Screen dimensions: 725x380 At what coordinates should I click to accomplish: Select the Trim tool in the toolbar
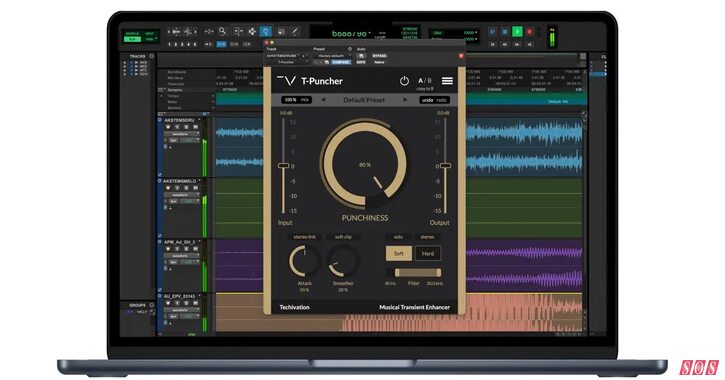click(238, 31)
